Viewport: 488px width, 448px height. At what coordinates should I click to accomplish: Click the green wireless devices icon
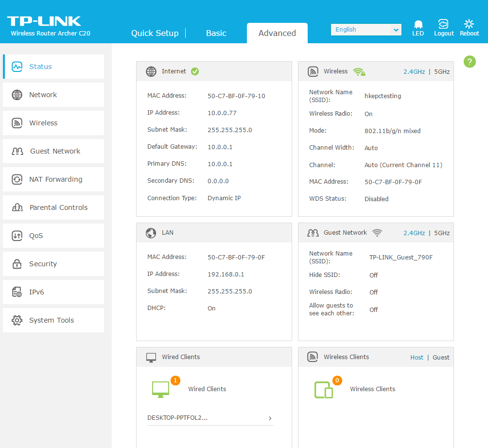[324, 390]
